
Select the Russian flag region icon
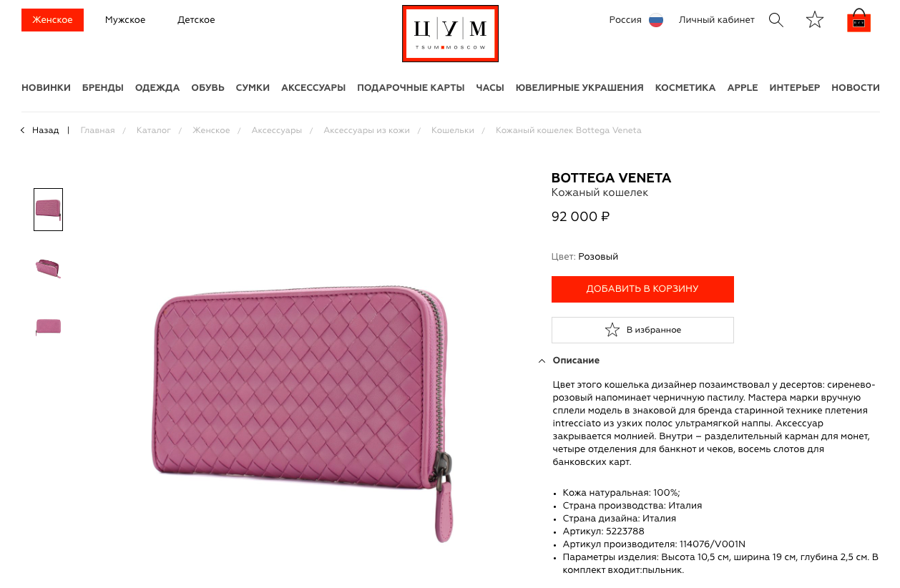coord(656,20)
